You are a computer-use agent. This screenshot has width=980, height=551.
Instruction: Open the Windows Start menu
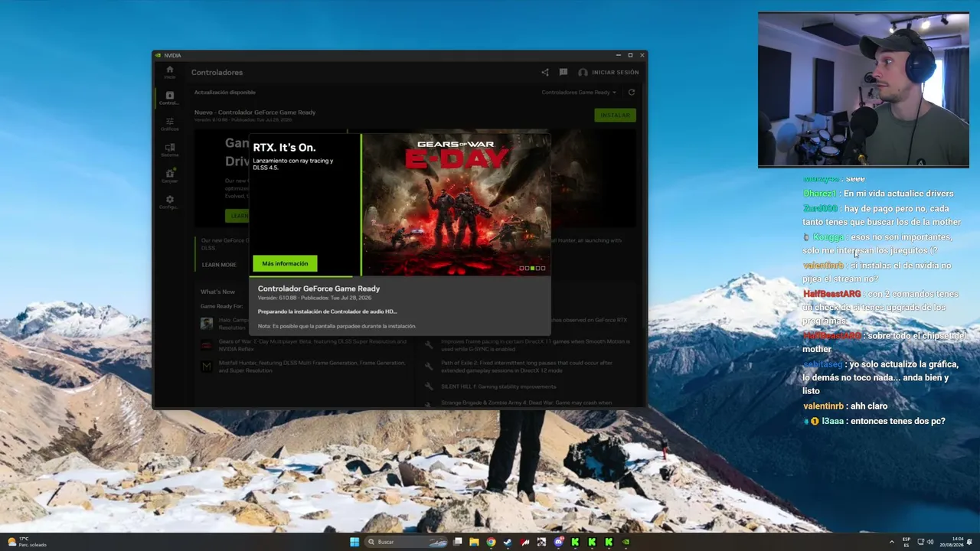click(x=354, y=542)
